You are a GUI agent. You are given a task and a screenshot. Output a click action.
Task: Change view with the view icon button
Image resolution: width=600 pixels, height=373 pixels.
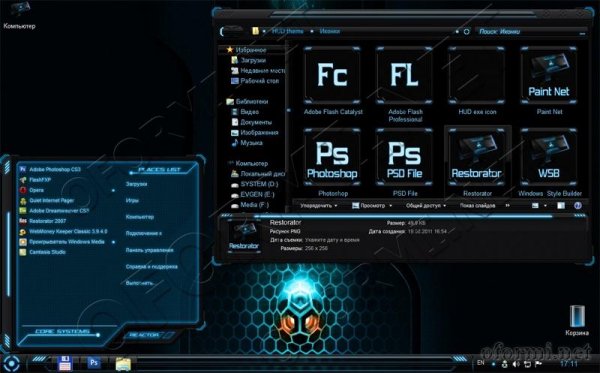pos(535,205)
